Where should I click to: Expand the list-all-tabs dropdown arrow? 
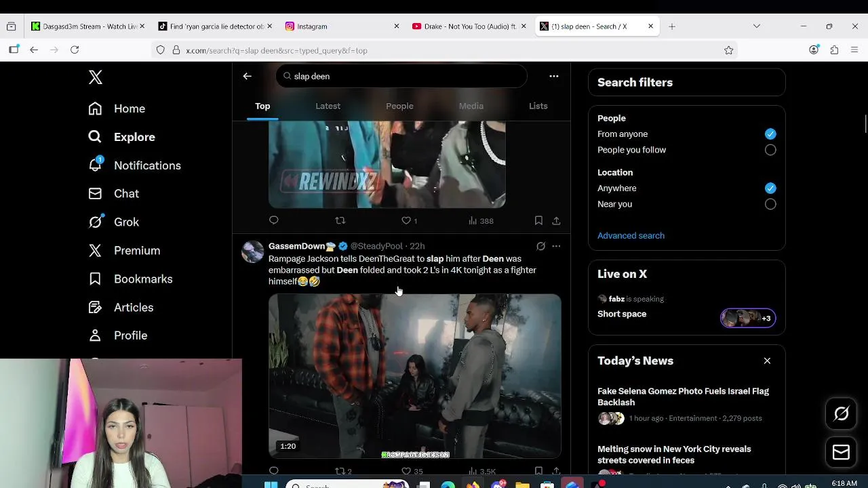[757, 26]
